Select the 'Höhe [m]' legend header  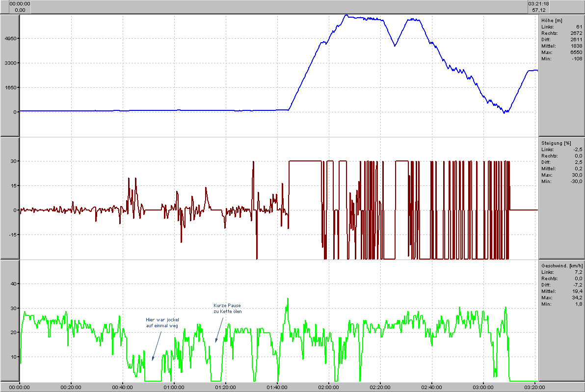tap(551, 20)
